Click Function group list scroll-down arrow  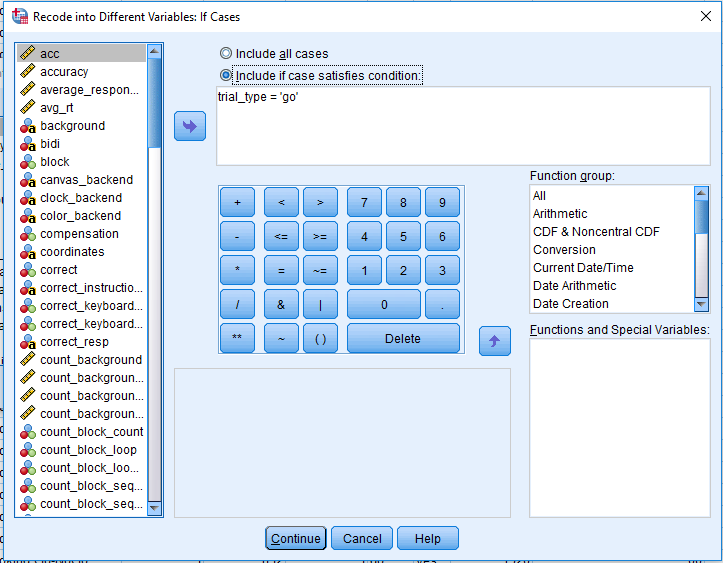coord(701,304)
